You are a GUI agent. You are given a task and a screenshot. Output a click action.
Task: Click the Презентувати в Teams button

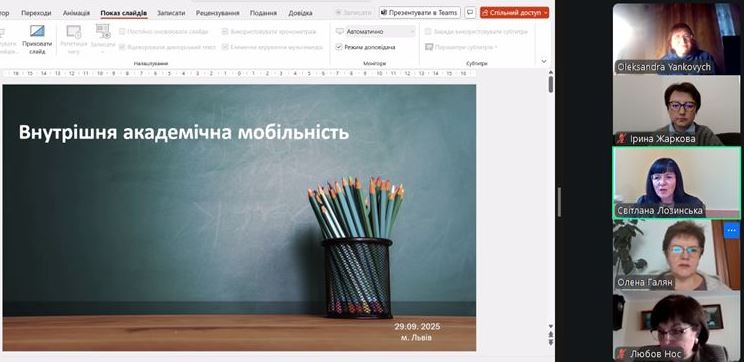click(x=419, y=13)
